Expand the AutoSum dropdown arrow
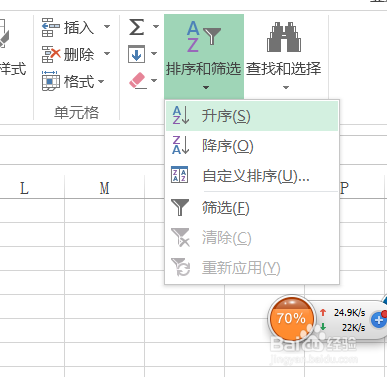Screen dimensions: 387x377 click(156, 26)
